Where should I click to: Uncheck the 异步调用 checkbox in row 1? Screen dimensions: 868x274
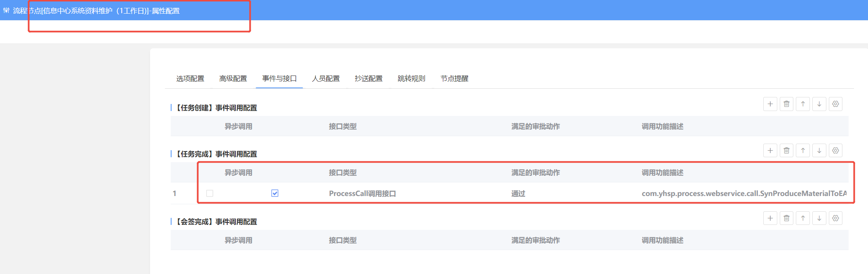click(275, 194)
